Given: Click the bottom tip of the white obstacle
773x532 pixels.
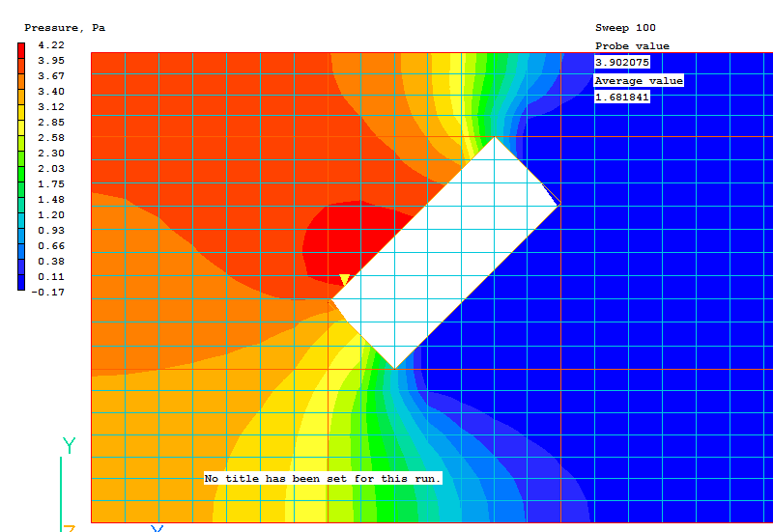Looking at the screenshot, I should (x=395, y=368).
